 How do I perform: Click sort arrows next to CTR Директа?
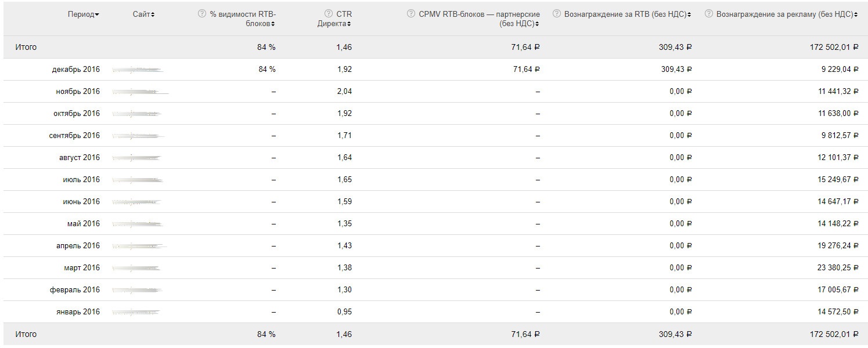[351, 24]
